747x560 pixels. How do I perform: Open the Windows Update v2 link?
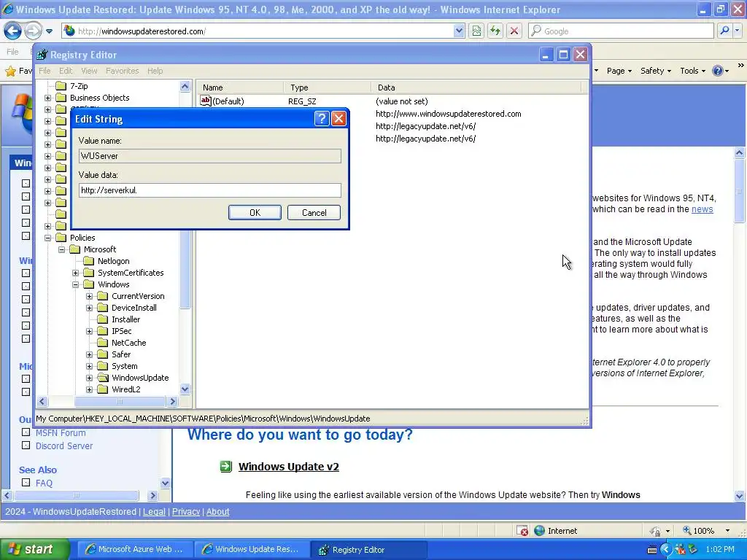289,467
